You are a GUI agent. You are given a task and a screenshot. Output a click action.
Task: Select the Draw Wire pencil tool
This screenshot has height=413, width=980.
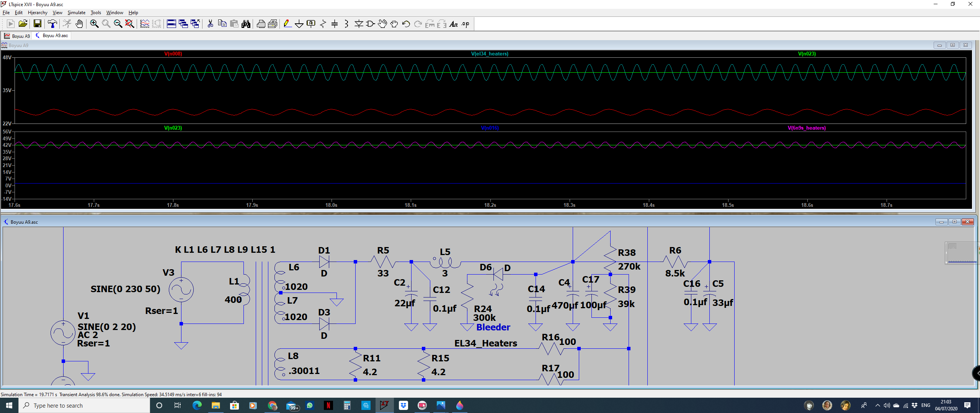[x=287, y=24]
